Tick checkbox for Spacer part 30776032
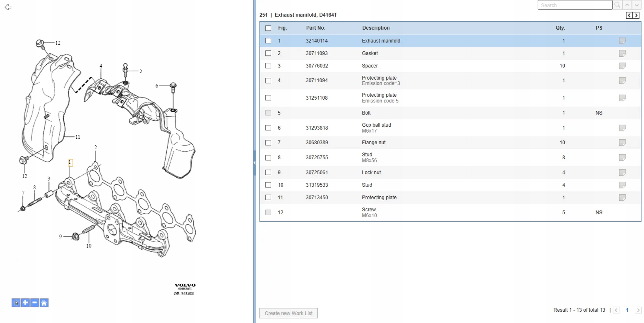This screenshot has height=323, width=644. coord(268,66)
